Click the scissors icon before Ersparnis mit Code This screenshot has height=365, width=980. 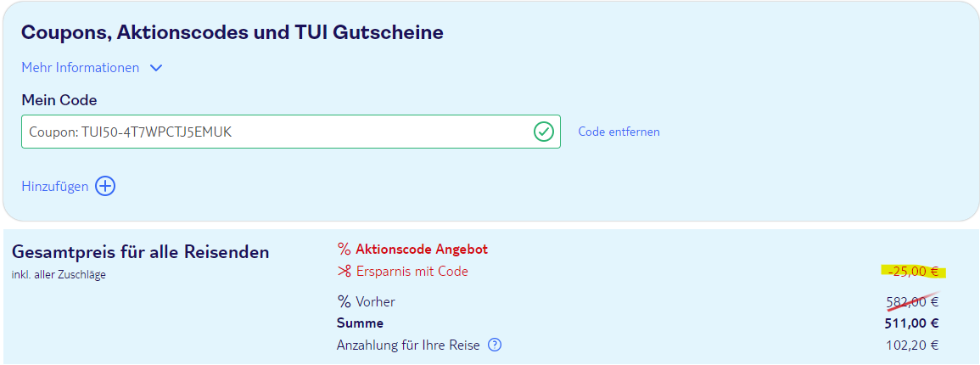(344, 272)
